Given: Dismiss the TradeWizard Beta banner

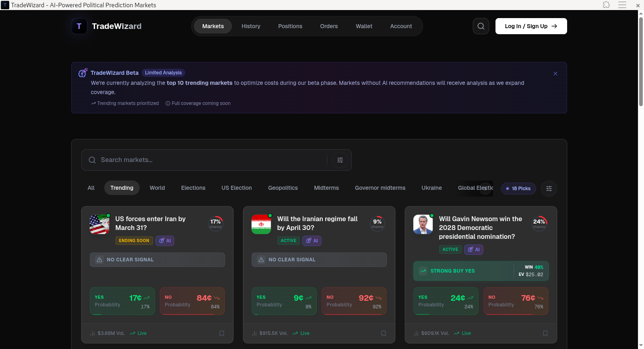Looking at the screenshot, I should click(x=555, y=74).
